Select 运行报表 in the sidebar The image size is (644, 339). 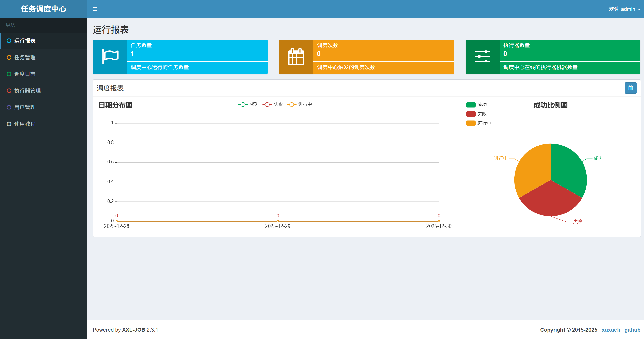[25, 41]
